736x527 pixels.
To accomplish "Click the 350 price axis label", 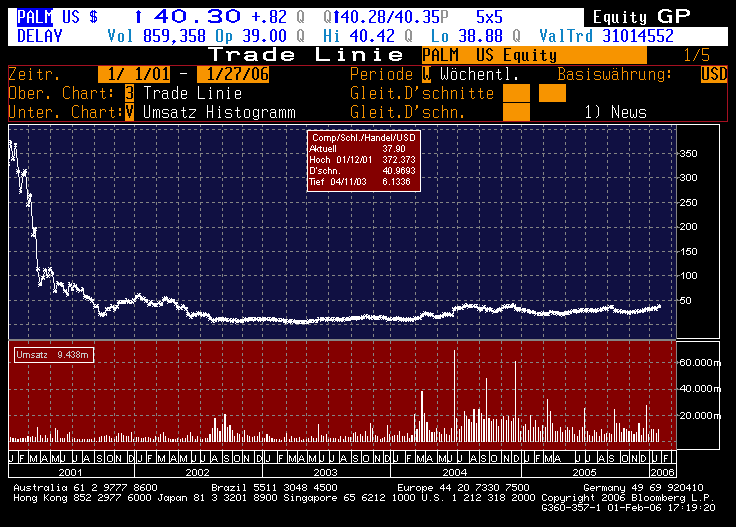I will click(x=689, y=154).
